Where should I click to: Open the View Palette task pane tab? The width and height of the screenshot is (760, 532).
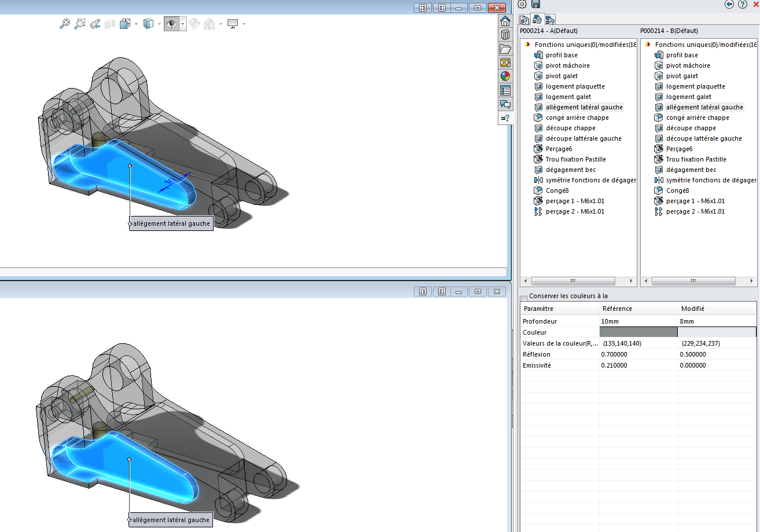click(x=505, y=63)
